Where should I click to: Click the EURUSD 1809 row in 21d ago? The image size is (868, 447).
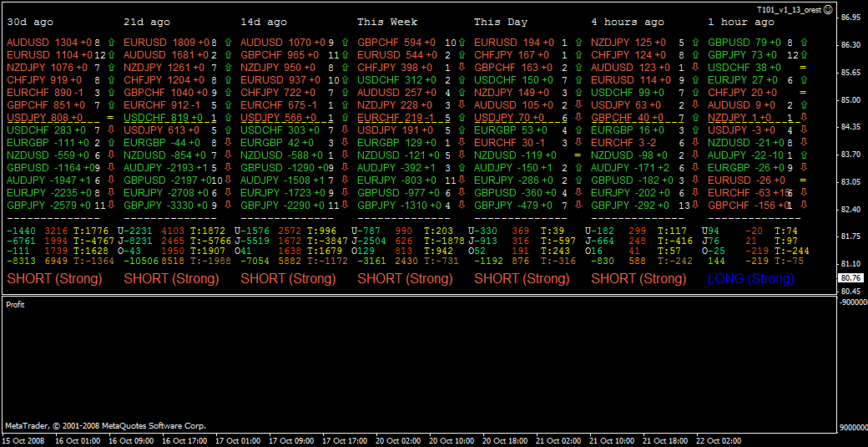tap(165, 42)
